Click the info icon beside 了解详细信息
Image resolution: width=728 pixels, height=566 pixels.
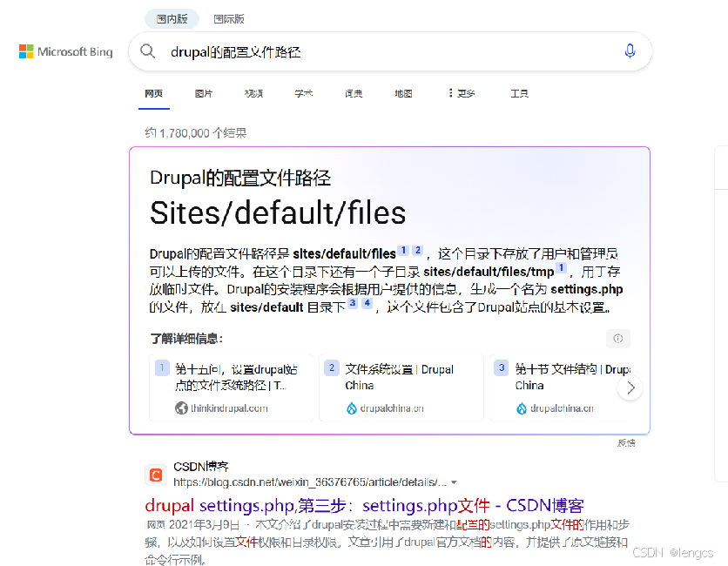(x=618, y=339)
